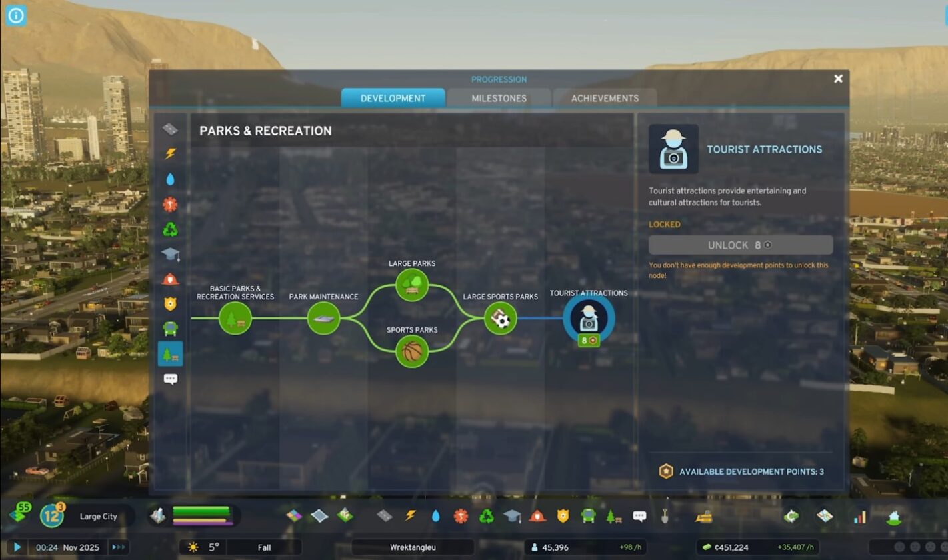Screen dimensions: 948x560
Task: Click the Tourist Attractions node
Action: (x=588, y=319)
